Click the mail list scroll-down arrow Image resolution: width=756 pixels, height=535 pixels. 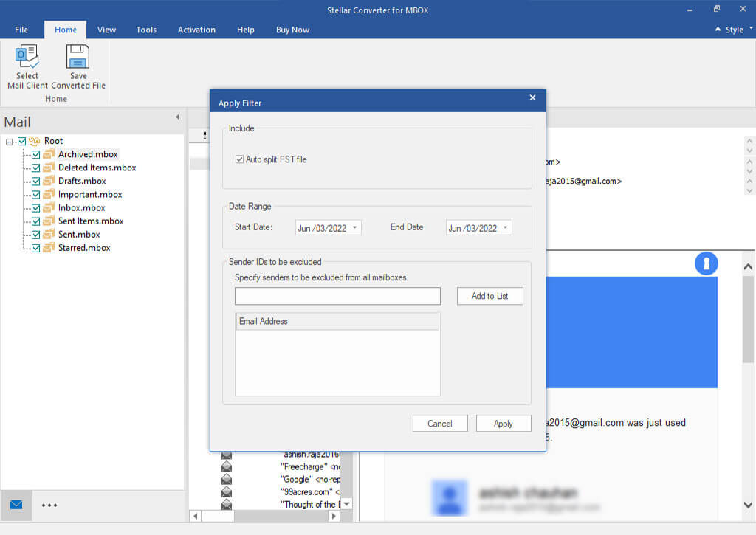[347, 504]
